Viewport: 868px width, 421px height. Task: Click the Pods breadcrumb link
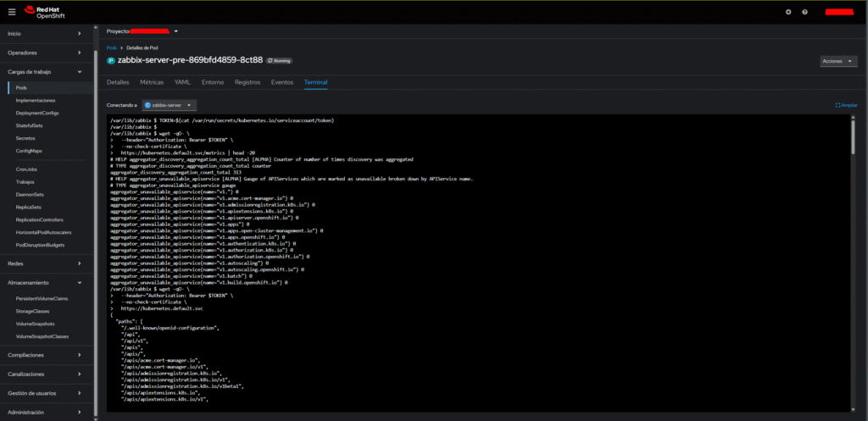click(x=111, y=47)
